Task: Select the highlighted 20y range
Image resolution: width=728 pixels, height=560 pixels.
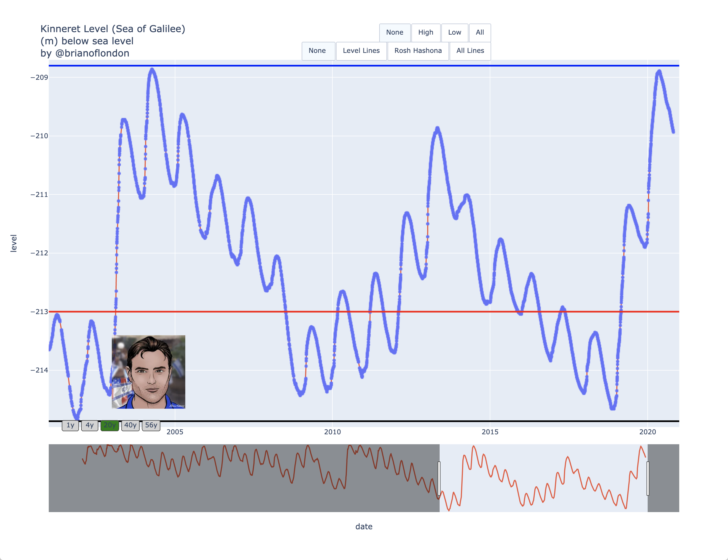Action: pos(110,425)
